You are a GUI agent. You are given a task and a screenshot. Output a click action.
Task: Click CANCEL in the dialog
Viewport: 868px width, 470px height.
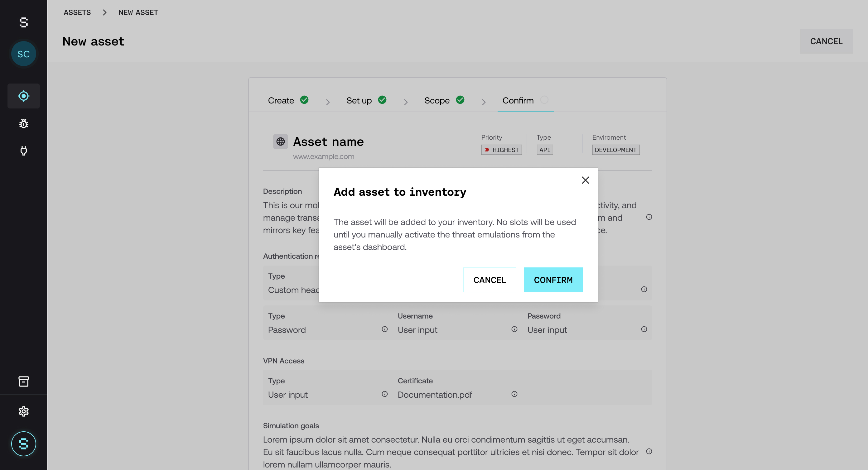pos(489,280)
